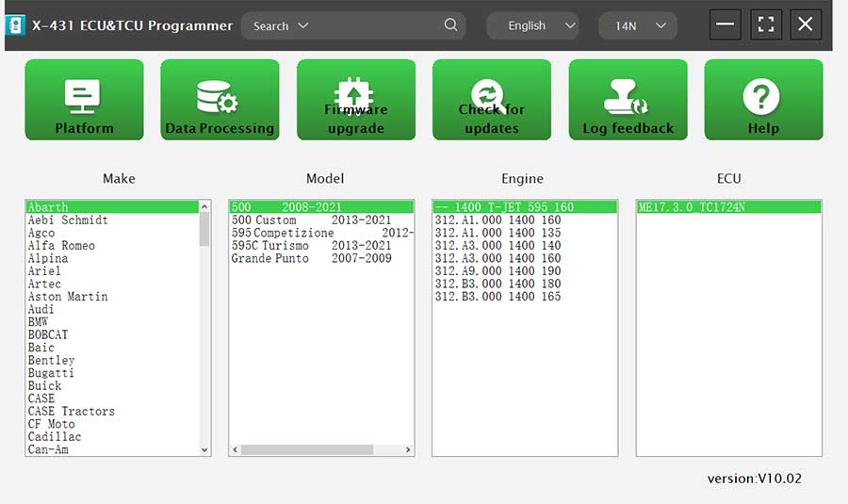848x504 pixels.
Task: Select model 500 2008-2021
Action: tap(322, 207)
